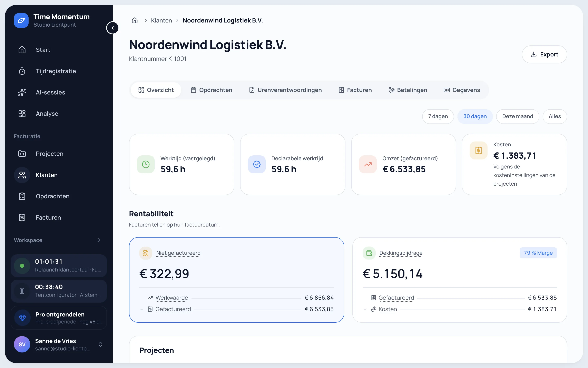The width and height of the screenshot is (588, 368).
Task: Collapse the sidebar with the arrow button
Action: [x=112, y=28]
